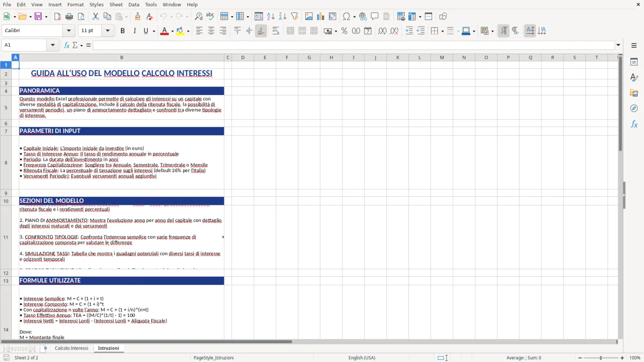This screenshot has width=644, height=362.
Task: Click the Increase Indent icon
Action: pyautogui.click(x=409, y=31)
